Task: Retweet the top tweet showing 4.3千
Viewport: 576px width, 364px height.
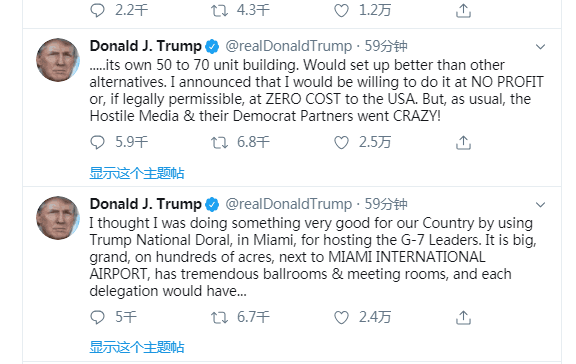Action: click(x=219, y=11)
